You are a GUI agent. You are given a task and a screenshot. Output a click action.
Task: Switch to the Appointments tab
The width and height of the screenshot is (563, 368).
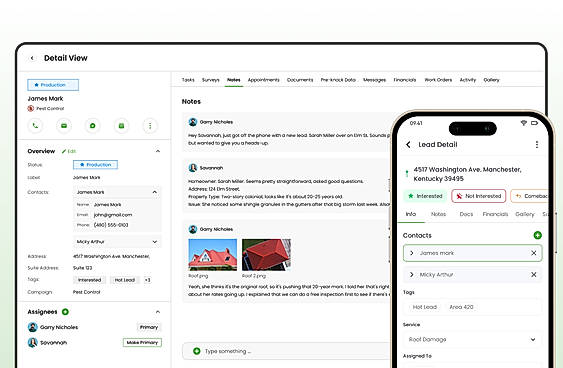(x=264, y=80)
